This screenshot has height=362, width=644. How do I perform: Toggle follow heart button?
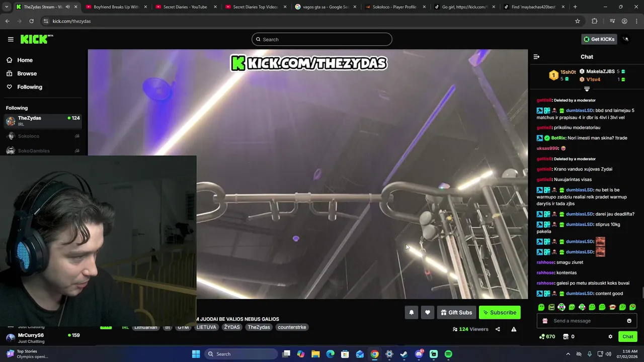pos(427,313)
